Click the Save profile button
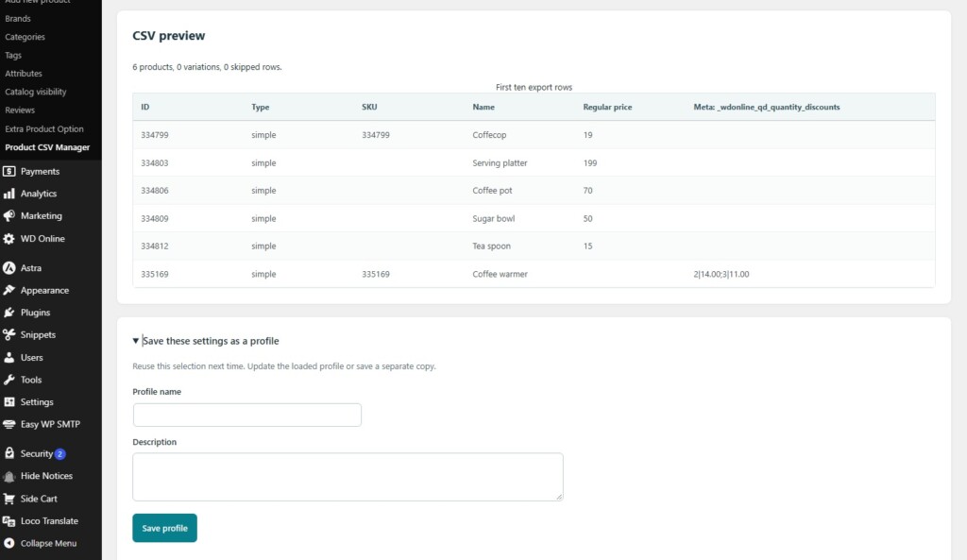This screenshot has width=967, height=560. [164, 528]
